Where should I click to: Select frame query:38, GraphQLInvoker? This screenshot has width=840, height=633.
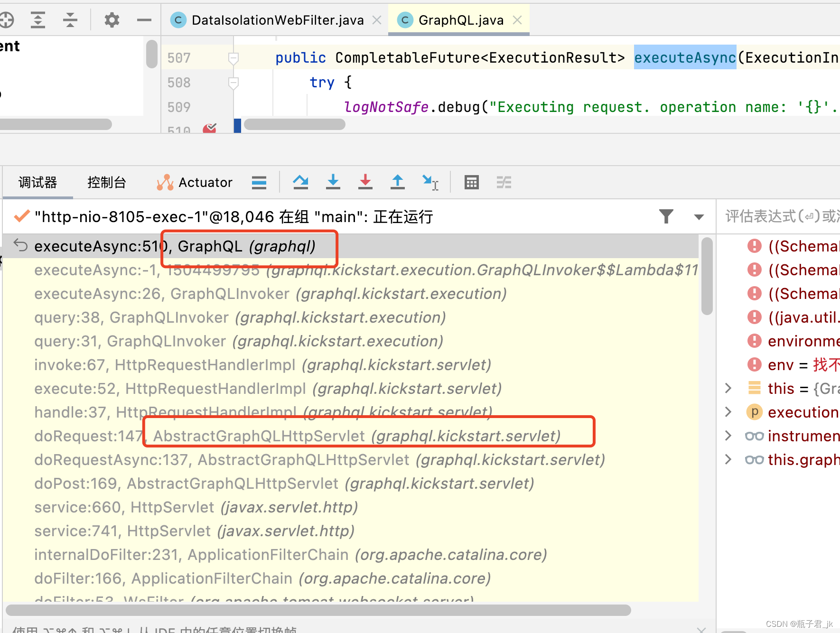point(351,317)
